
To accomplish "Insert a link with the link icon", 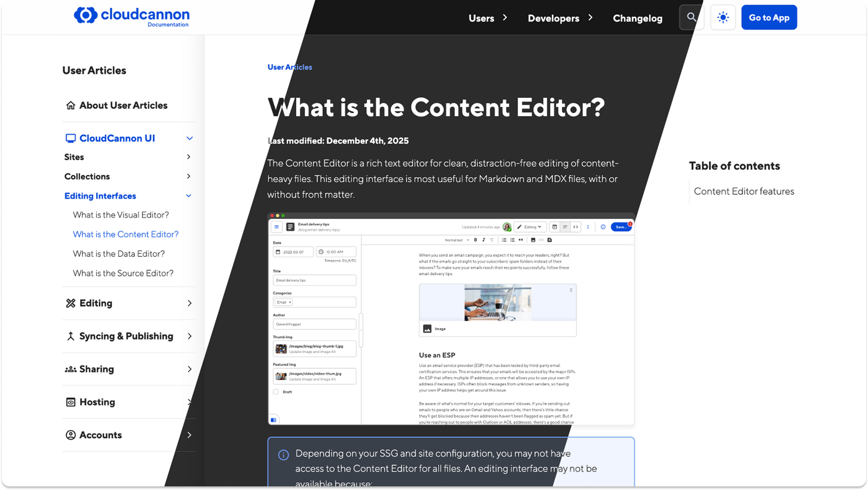I will coord(542,240).
